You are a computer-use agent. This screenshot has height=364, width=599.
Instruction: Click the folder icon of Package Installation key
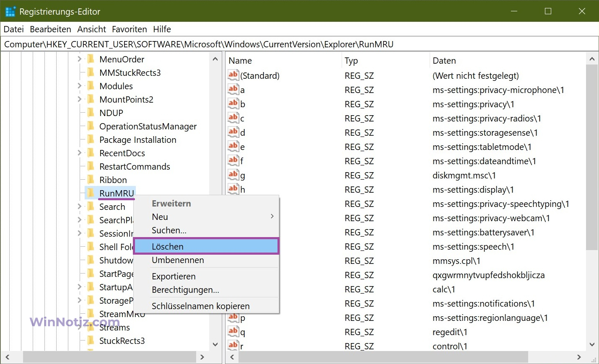click(91, 139)
